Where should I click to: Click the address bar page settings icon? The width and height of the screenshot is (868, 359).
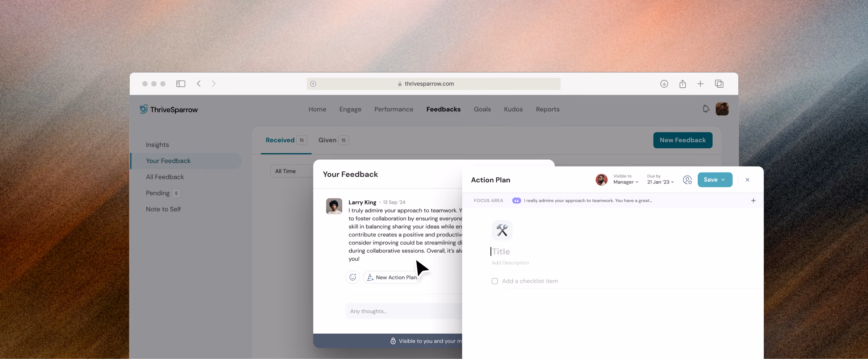click(x=313, y=84)
